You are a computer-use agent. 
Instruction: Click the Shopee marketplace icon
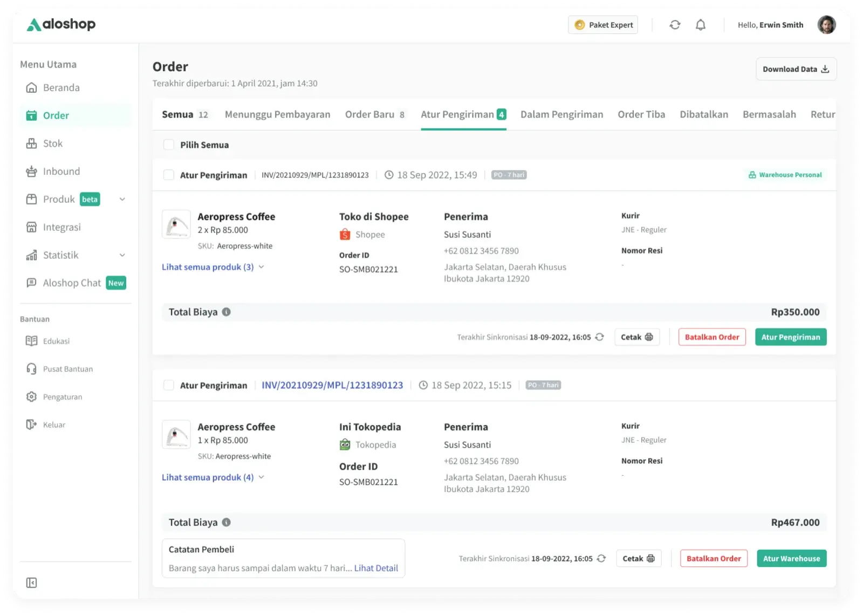345,235
